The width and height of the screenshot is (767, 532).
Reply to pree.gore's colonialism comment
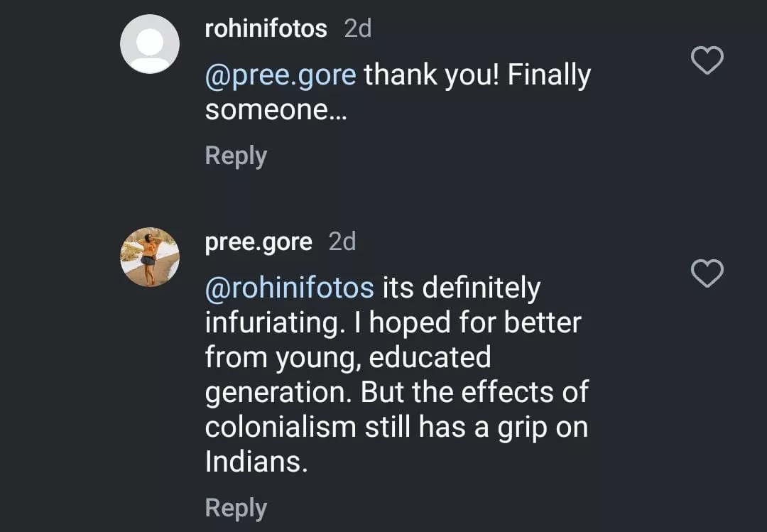[x=236, y=508]
